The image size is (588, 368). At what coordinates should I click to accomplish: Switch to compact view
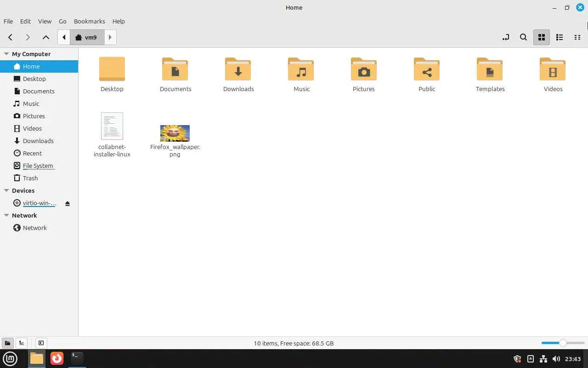tap(577, 37)
